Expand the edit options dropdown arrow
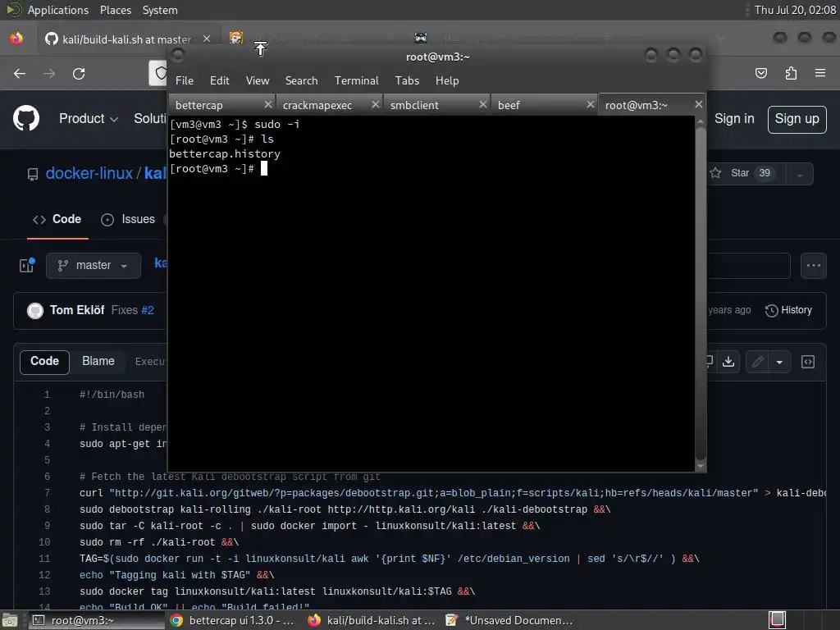 [x=779, y=362]
